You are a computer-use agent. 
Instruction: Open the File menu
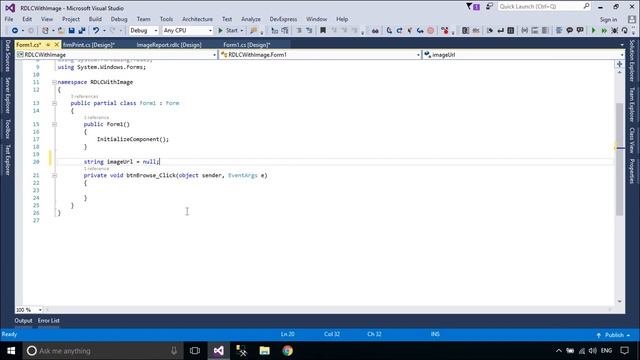pyautogui.click(x=9, y=19)
